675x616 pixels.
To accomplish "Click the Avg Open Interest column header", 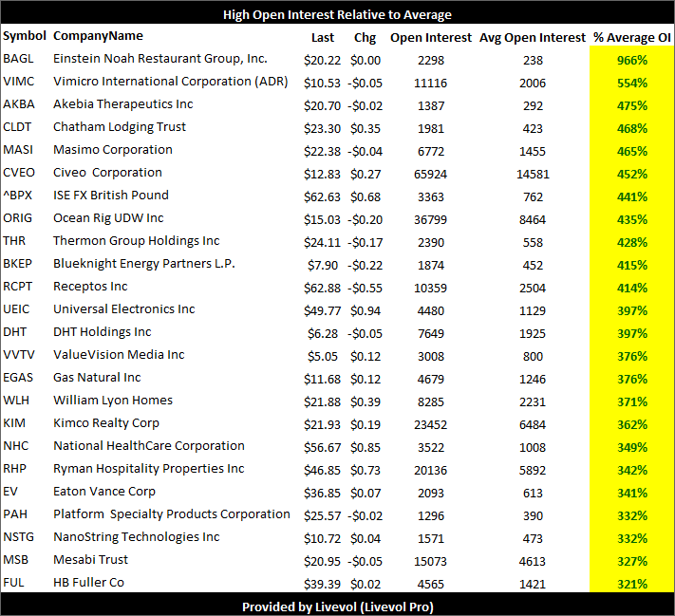I will [x=533, y=38].
